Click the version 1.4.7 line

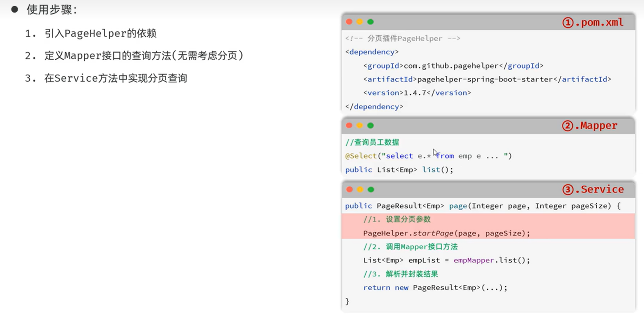click(417, 93)
